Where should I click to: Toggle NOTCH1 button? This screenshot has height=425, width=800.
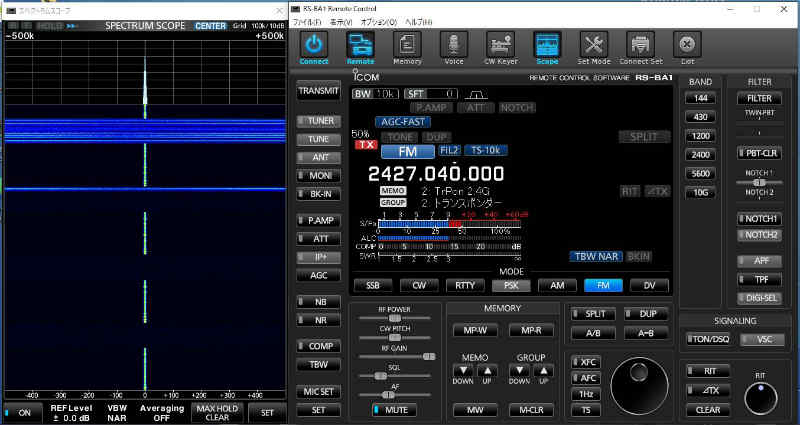click(x=759, y=218)
